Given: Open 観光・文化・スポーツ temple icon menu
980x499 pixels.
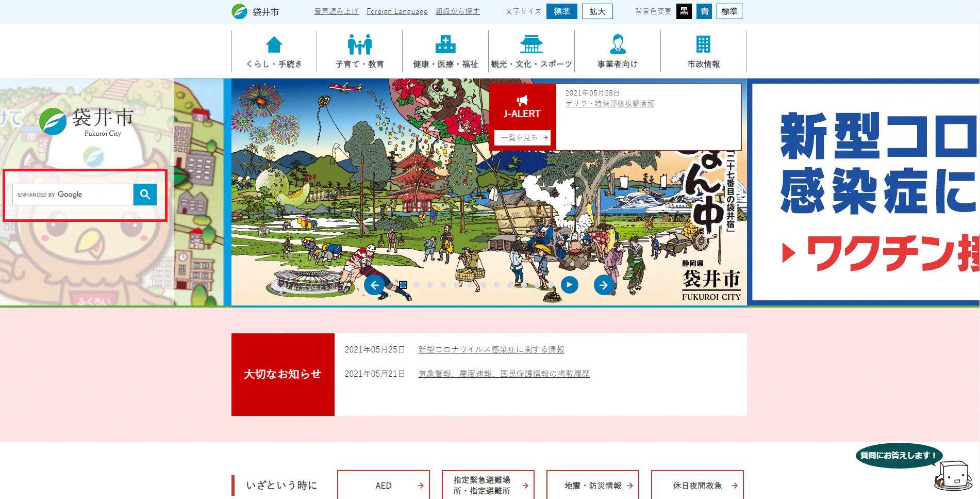Looking at the screenshot, I should pos(531,52).
